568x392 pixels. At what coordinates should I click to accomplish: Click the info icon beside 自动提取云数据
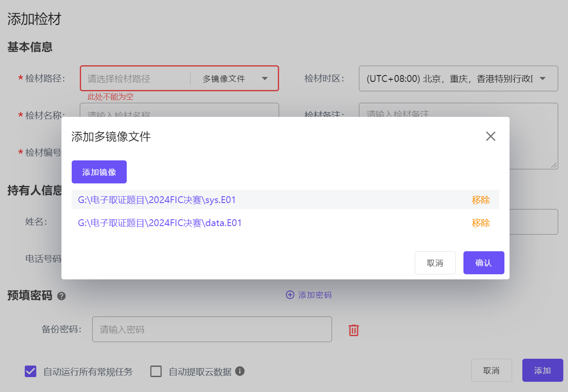pos(240,371)
